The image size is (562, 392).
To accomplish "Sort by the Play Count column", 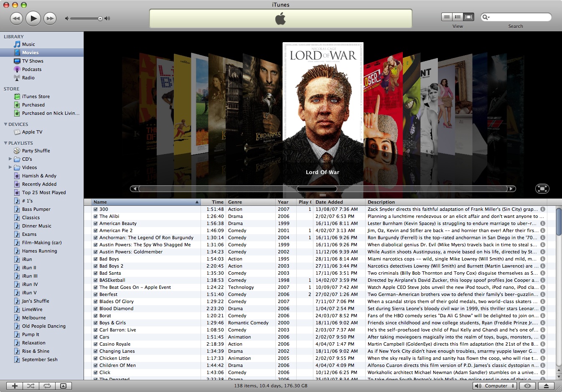I will pyautogui.click(x=305, y=202).
